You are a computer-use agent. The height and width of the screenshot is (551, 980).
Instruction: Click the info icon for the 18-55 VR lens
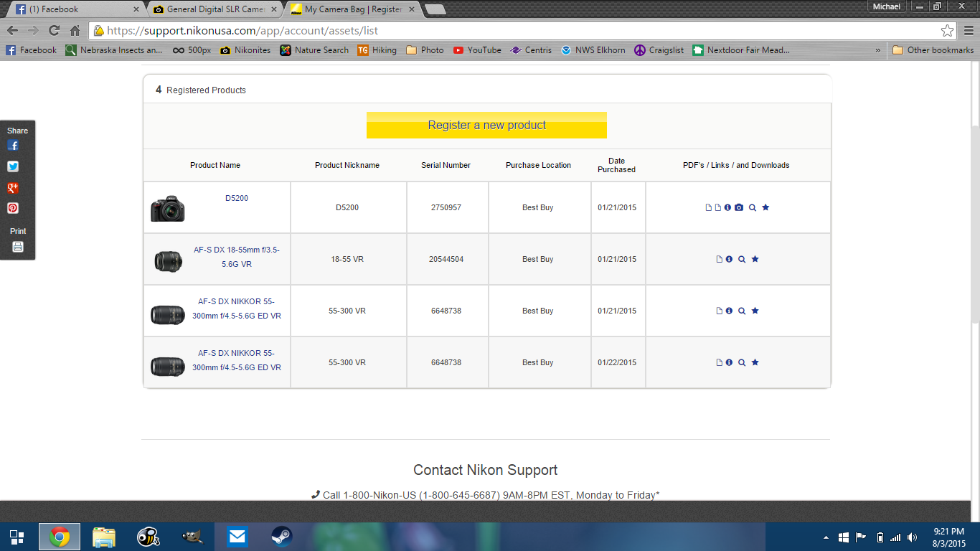(729, 259)
